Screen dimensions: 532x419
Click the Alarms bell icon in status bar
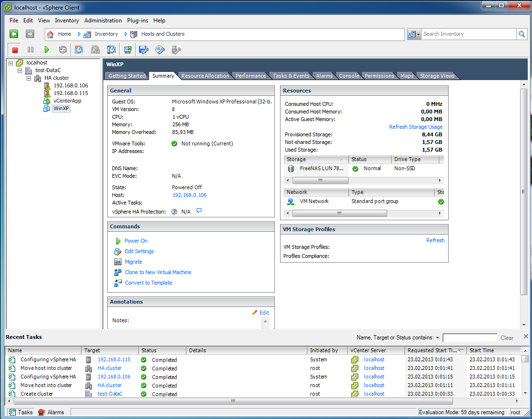pyautogui.click(x=41, y=412)
